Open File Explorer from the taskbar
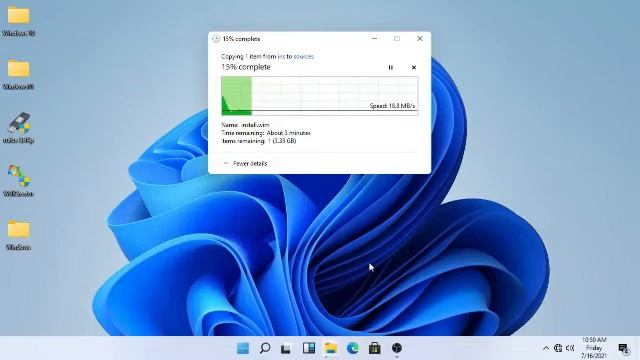This screenshot has width=640, height=360. pyautogui.click(x=331, y=348)
